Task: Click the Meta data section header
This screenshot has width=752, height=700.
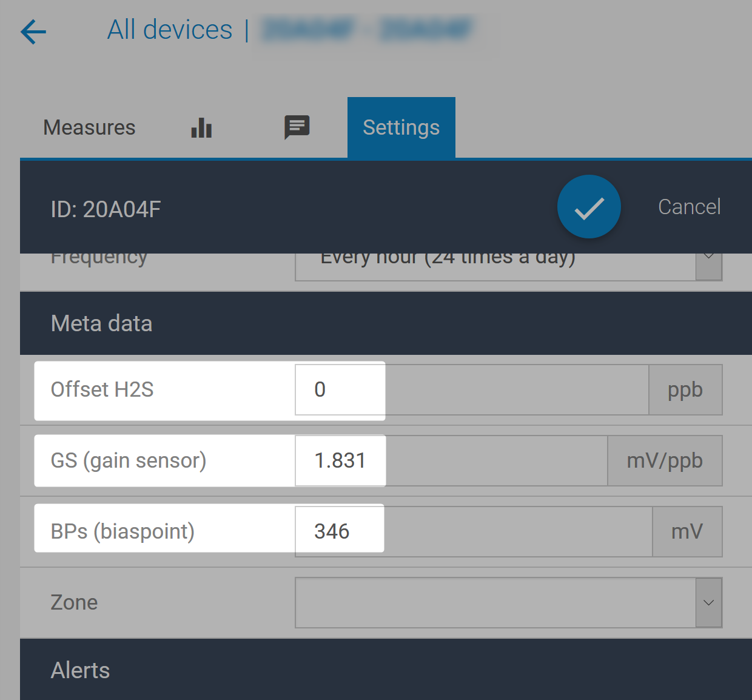Action: (102, 323)
